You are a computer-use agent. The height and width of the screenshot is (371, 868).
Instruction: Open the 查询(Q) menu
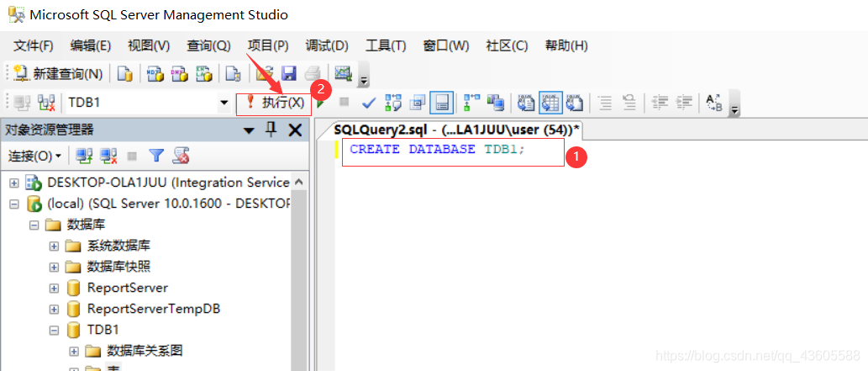tap(208, 45)
